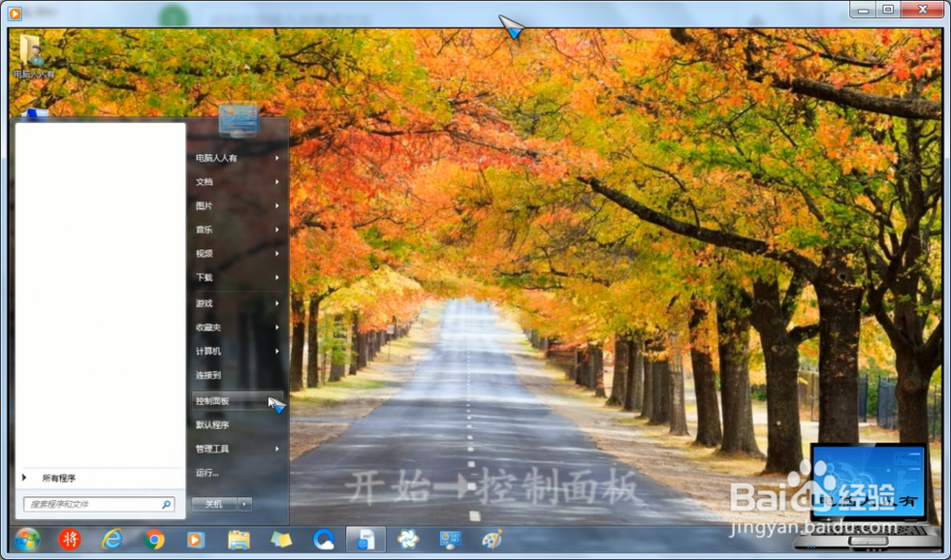Select the active document taskbar item
This screenshot has height=560, width=951.
(x=366, y=539)
